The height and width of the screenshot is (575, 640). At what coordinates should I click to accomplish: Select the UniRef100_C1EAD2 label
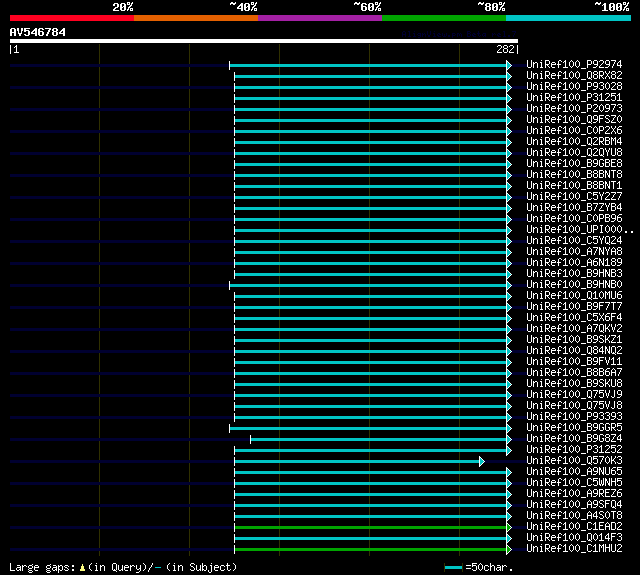[x=574, y=527]
